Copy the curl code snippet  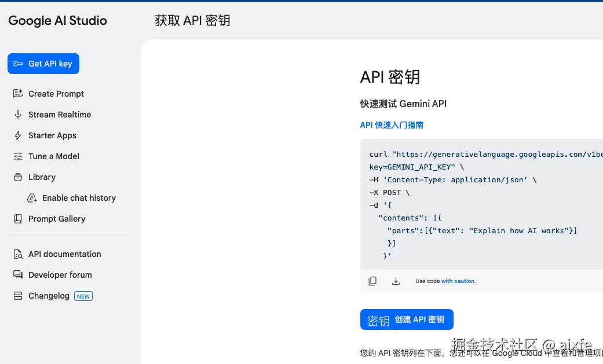coord(372,281)
